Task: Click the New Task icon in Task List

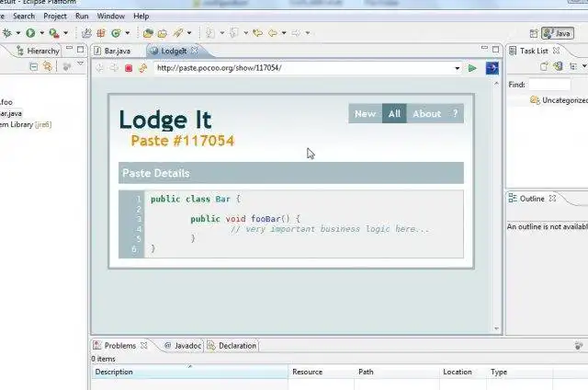Action: pyautogui.click(x=544, y=66)
